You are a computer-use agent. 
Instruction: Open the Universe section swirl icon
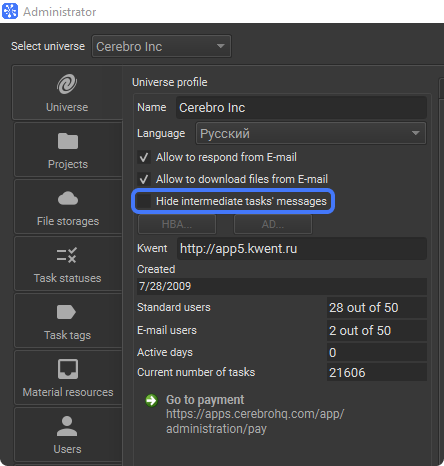click(x=67, y=84)
